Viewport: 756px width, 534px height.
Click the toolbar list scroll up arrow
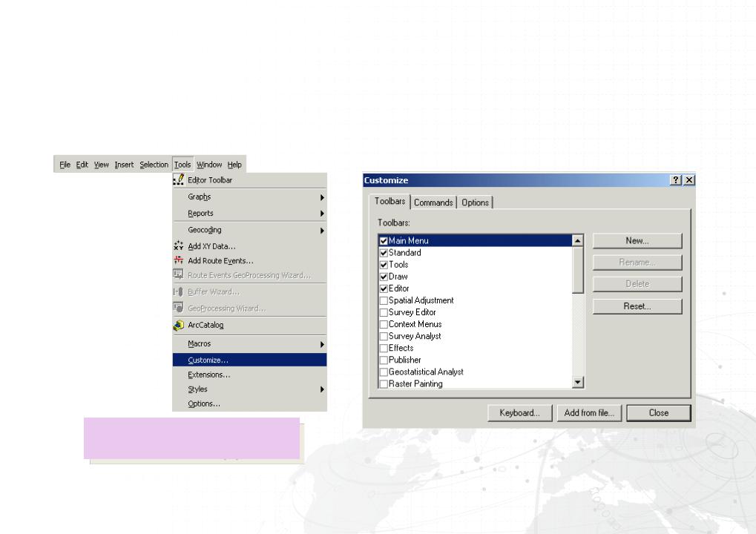click(x=578, y=240)
